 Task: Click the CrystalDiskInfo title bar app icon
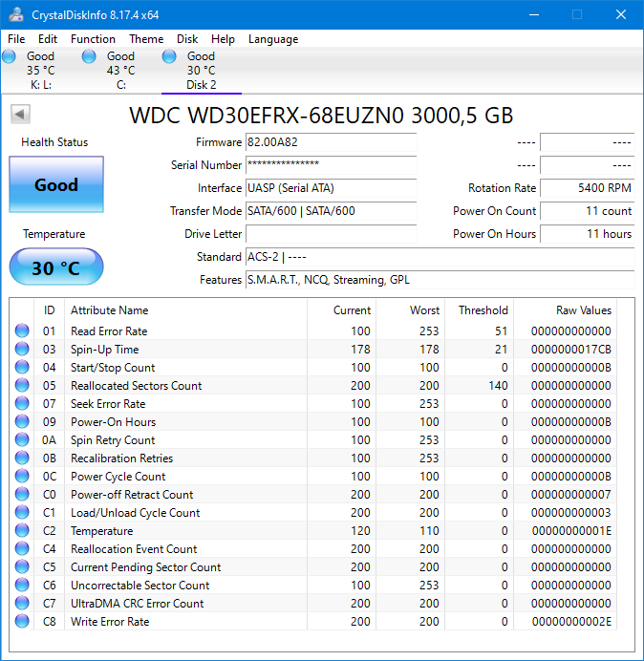16,14
